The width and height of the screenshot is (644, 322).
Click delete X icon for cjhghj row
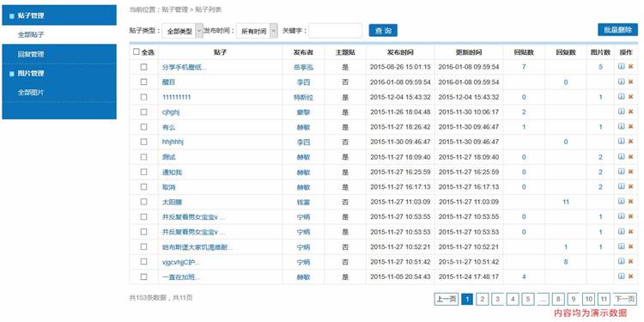tap(631, 112)
